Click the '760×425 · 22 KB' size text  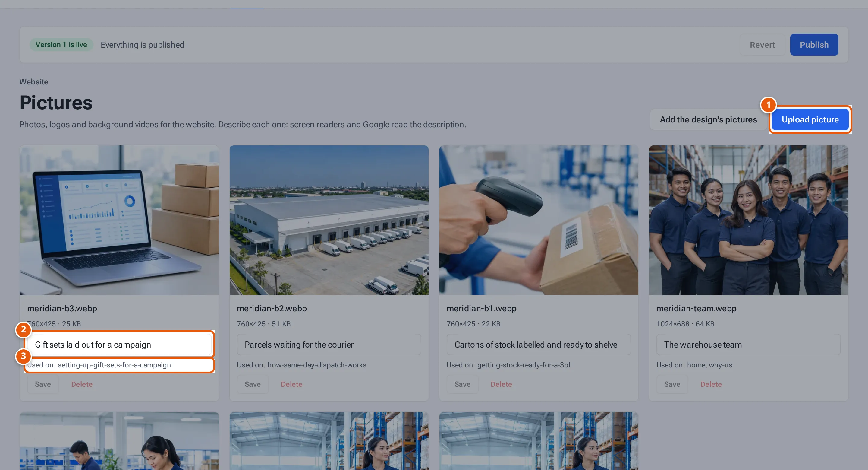tap(473, 324)
